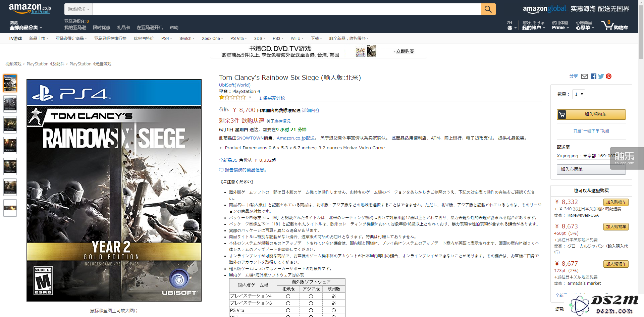This screenshot has height=317, width=644.
Task: Click the amazon.co.jp logo
Action: coord(30,8)
